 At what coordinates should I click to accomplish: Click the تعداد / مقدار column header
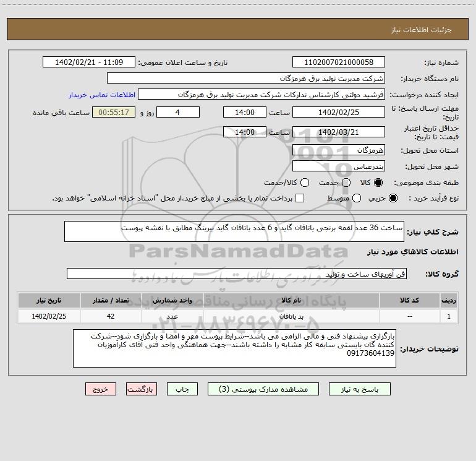pyautogui.click(x=111, y=301)
